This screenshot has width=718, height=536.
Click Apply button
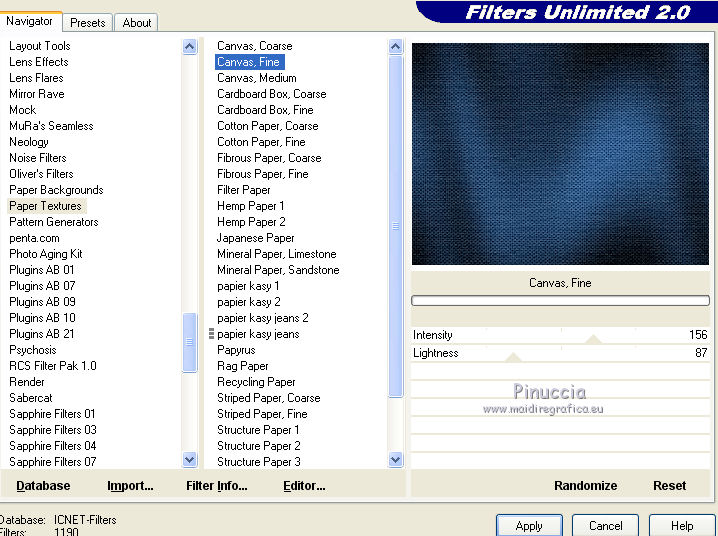coord(529,526)
